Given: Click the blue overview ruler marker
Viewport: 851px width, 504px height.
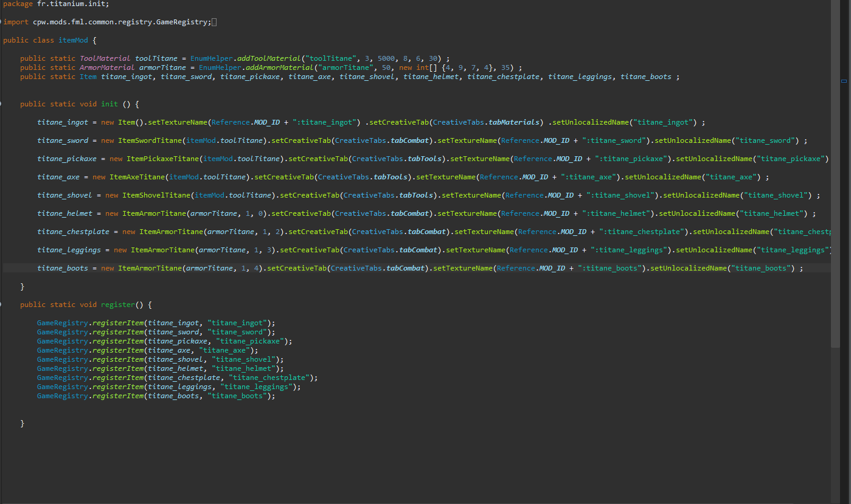Looking at the screenshot, I should (x=844, y=80).
